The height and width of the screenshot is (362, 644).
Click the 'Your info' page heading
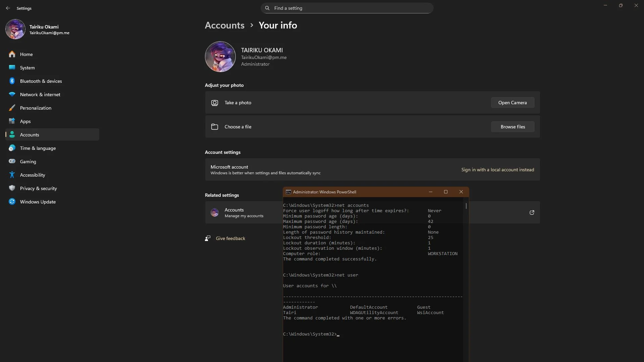(278, 25)
